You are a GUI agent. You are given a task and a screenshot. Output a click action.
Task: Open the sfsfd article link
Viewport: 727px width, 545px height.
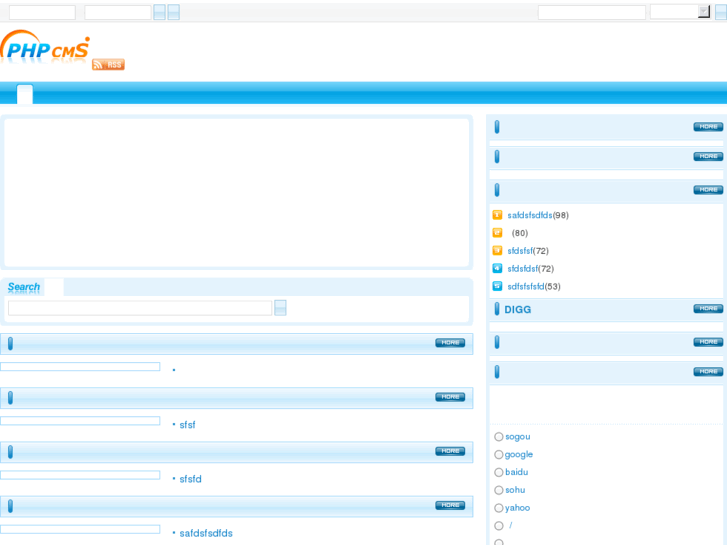pos(191,479)
